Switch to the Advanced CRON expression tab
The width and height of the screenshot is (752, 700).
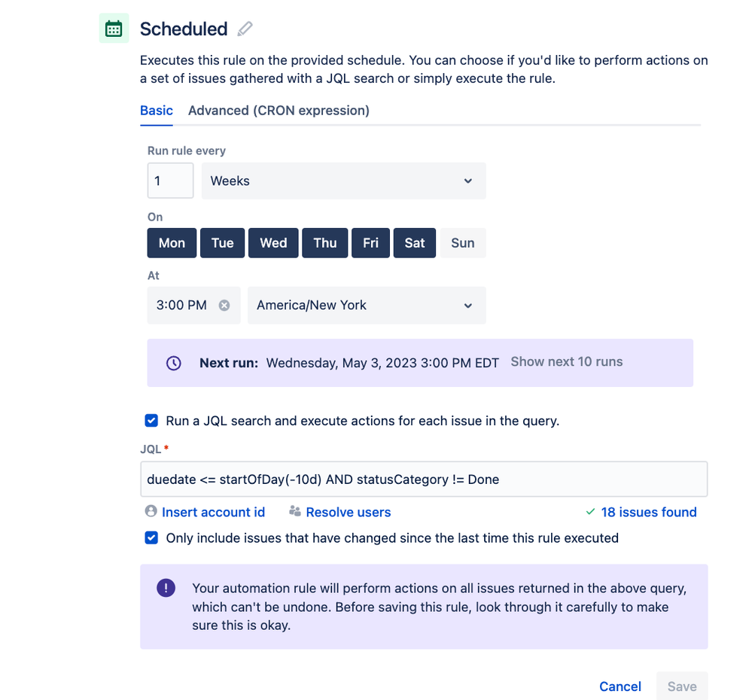pos(279,110)
